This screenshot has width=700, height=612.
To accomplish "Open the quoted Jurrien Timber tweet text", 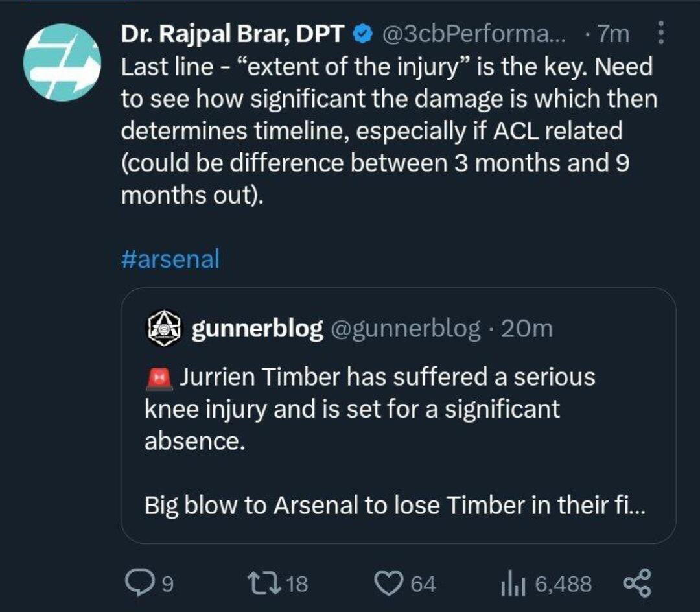I will pos(369,409).
